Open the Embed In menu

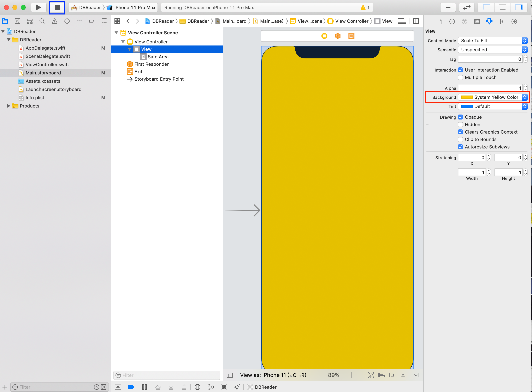(x=416, y=375)
